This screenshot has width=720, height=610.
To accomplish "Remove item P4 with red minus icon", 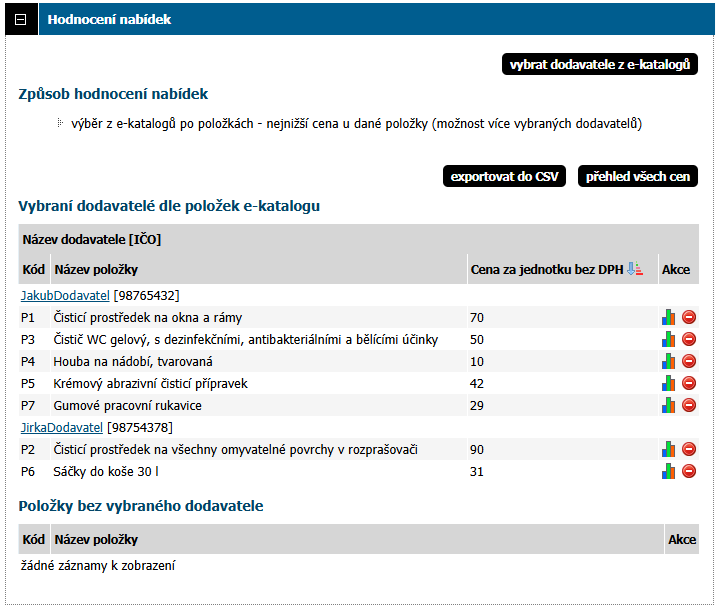I will (689, 362).
